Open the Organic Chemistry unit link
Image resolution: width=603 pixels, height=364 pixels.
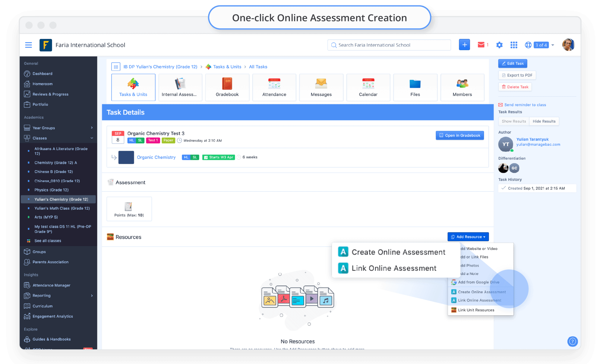click(x=156, y=157)
